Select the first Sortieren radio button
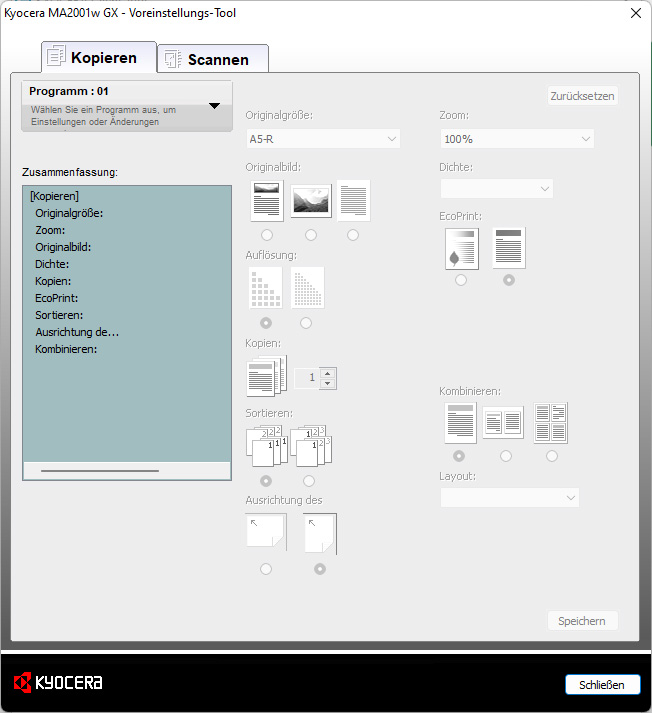 [x=266, y=481]
